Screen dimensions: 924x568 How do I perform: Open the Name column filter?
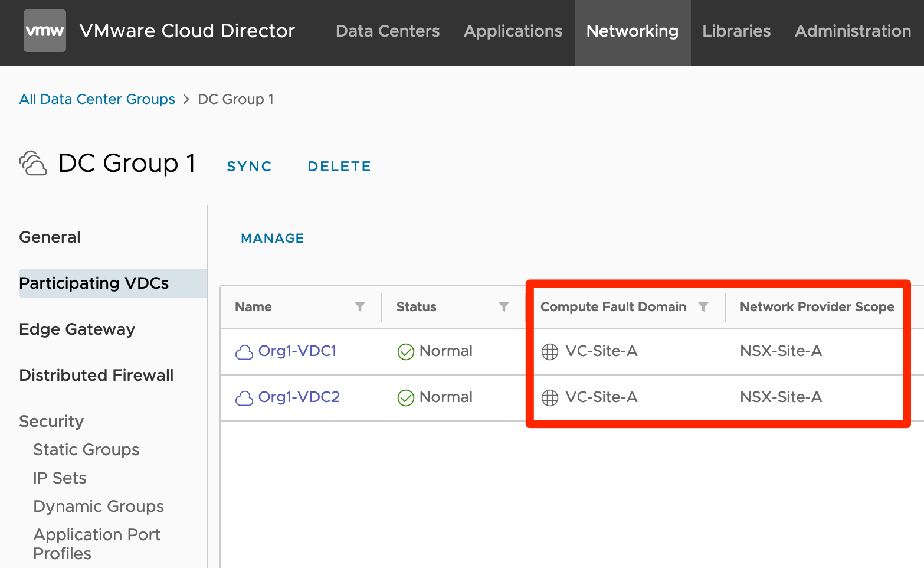tap(360, 306)
